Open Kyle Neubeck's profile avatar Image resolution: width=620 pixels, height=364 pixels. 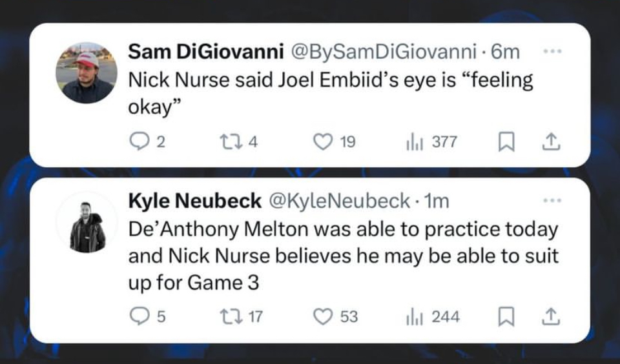(87, 226)
